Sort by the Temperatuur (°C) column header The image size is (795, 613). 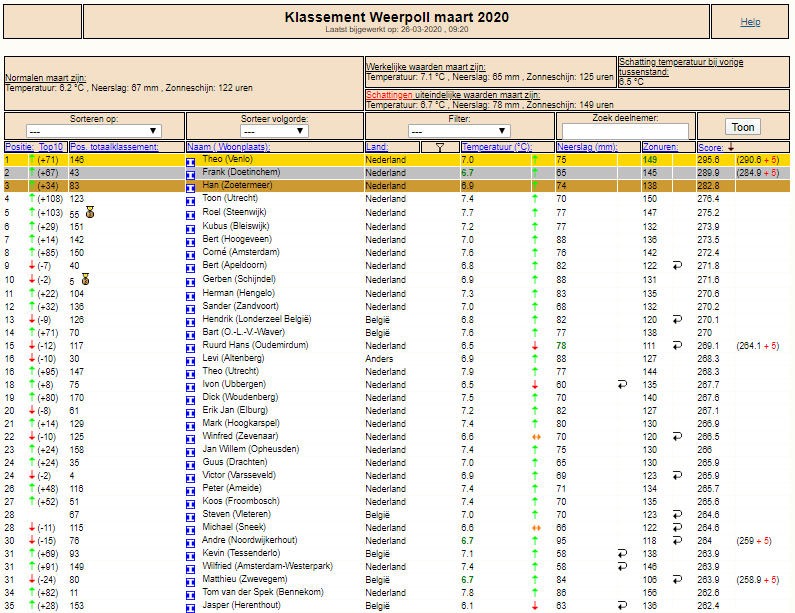496,147
